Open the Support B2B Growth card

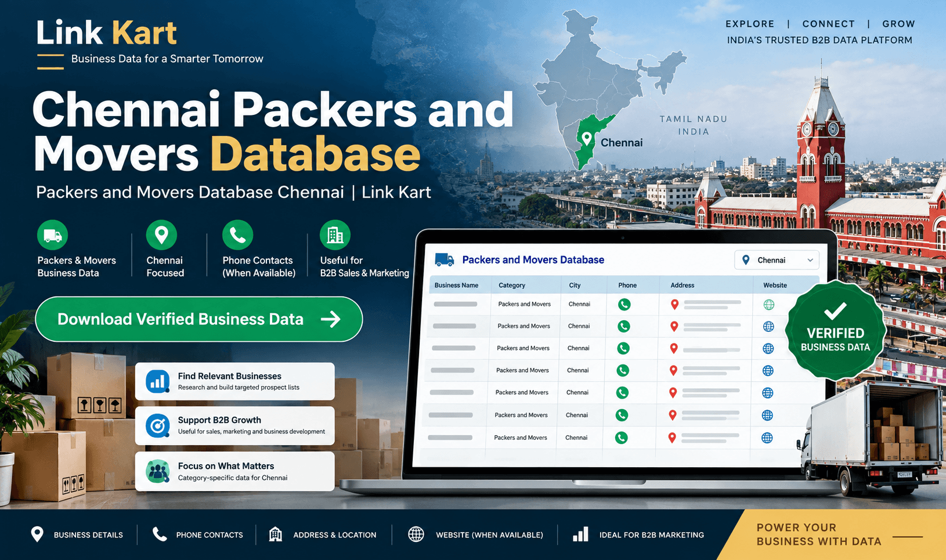pos(235,426)
